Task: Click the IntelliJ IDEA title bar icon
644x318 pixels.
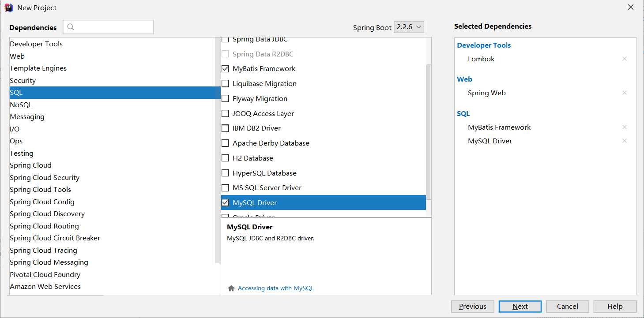Action: pos(9,7)
